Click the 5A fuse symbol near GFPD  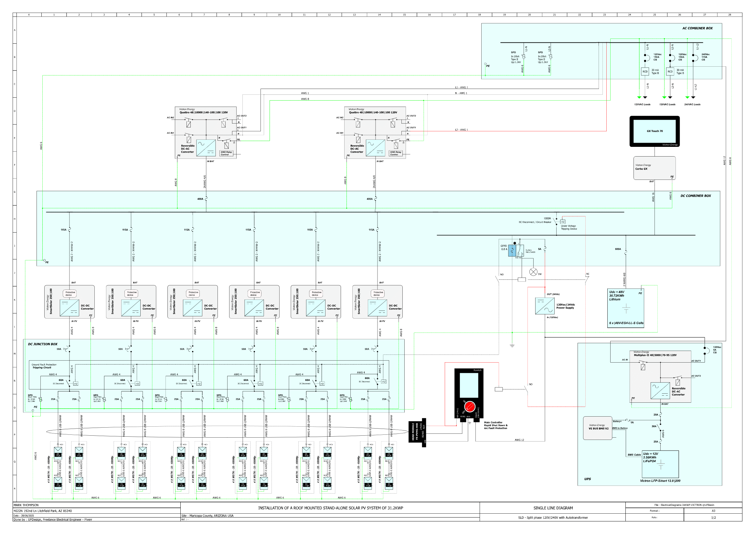click(x=545, y=248)
